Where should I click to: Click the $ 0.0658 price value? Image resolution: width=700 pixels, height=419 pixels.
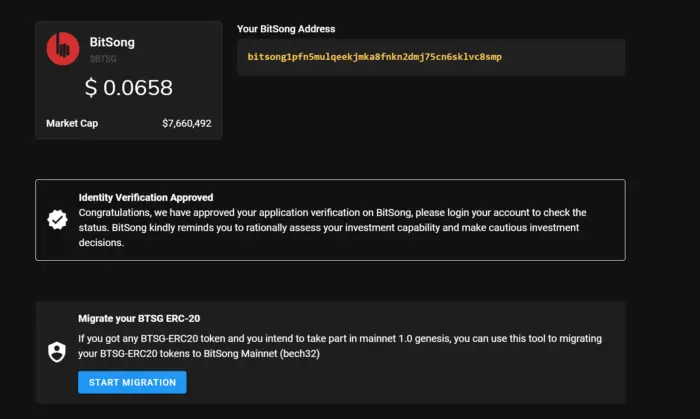pos(129,87)
